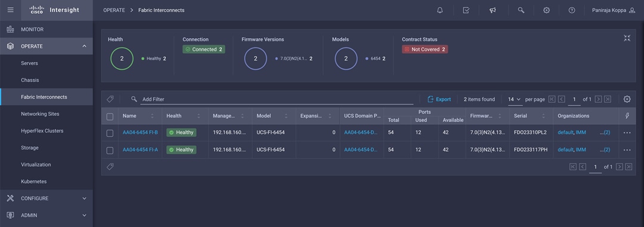Screen dimensions: 644x227
Task: Sort by the Serial column
Action: 543,116
